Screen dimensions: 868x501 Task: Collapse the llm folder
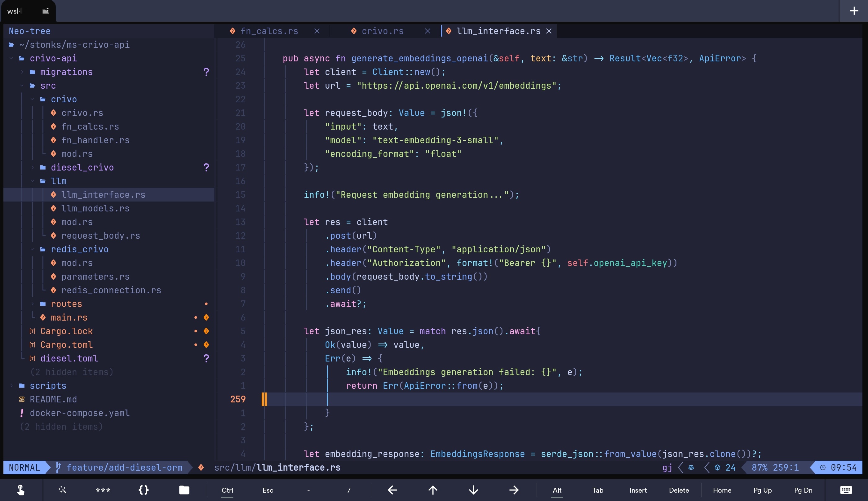[x=59, y=181]
